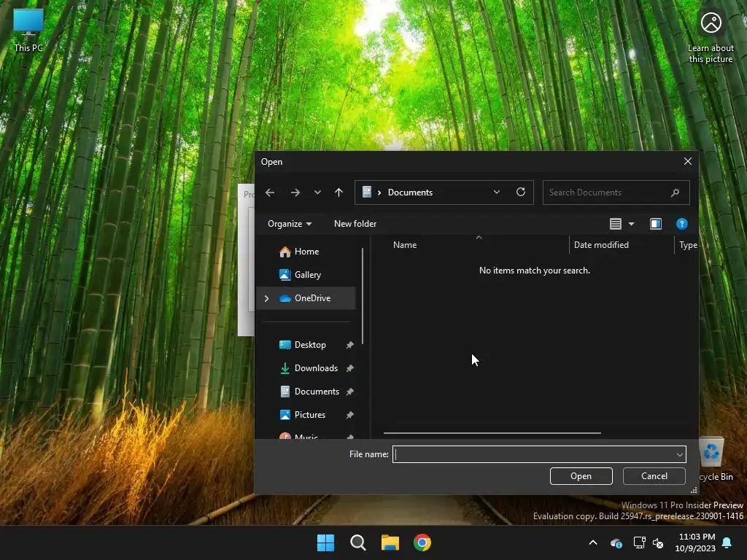
Task: Go forward using the forward arrow
Action: tap(295, 192)
